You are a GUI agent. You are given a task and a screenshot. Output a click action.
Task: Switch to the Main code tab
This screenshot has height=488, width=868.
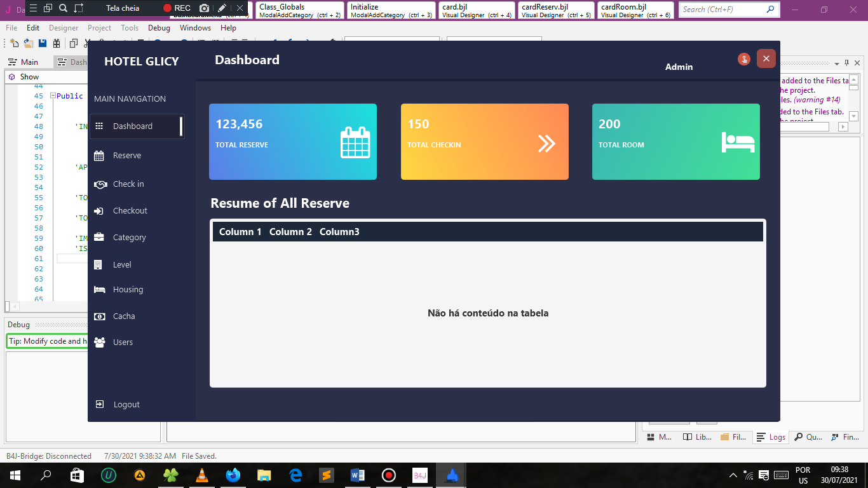pos(24,62)
